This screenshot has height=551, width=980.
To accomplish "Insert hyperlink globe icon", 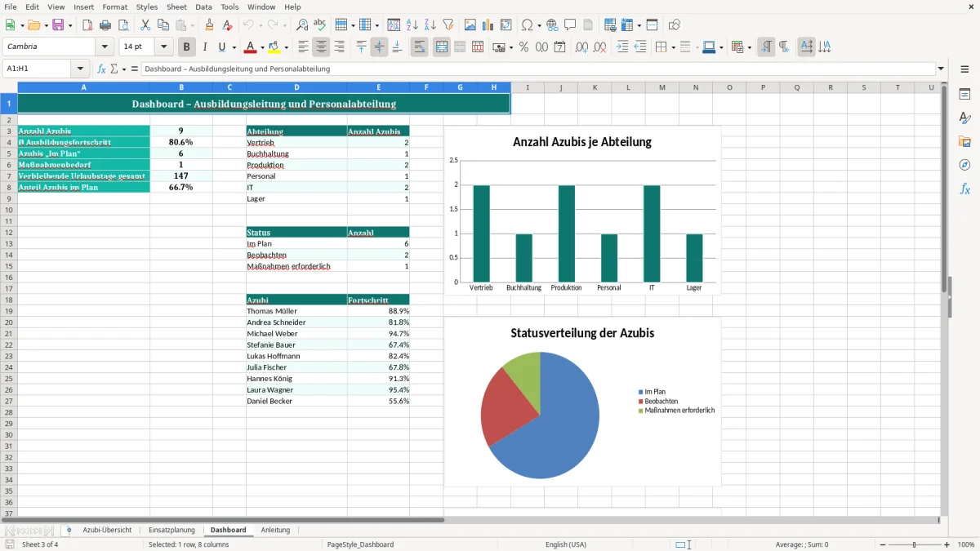I will tap(552, 25).
